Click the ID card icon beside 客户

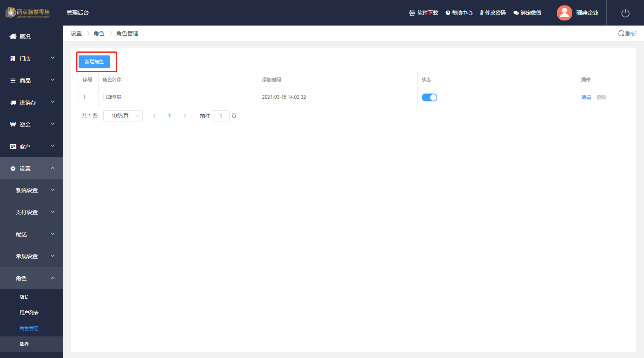[x=13, y=147]
